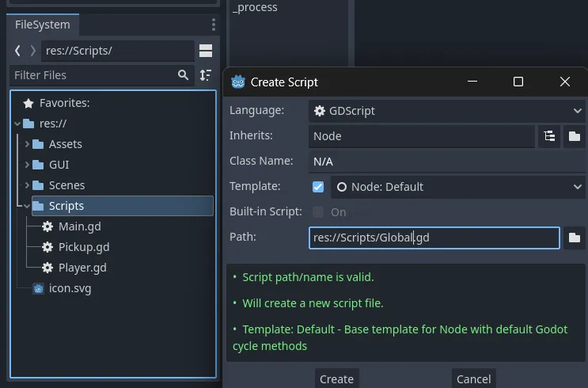Expand the Scenes folder

pos(27,185)
